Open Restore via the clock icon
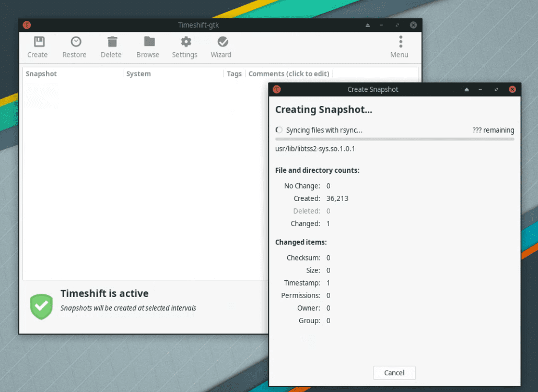The height and width of the screenshot is (392, 538). coord(76,42)
